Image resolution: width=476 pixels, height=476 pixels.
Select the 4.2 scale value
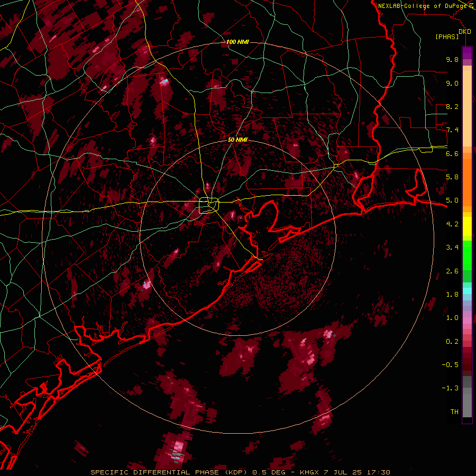452,224
